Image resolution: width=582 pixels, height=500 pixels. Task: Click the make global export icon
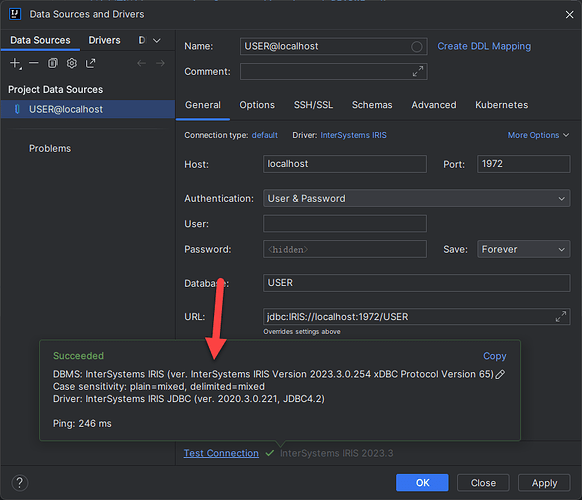coord(91,63)
